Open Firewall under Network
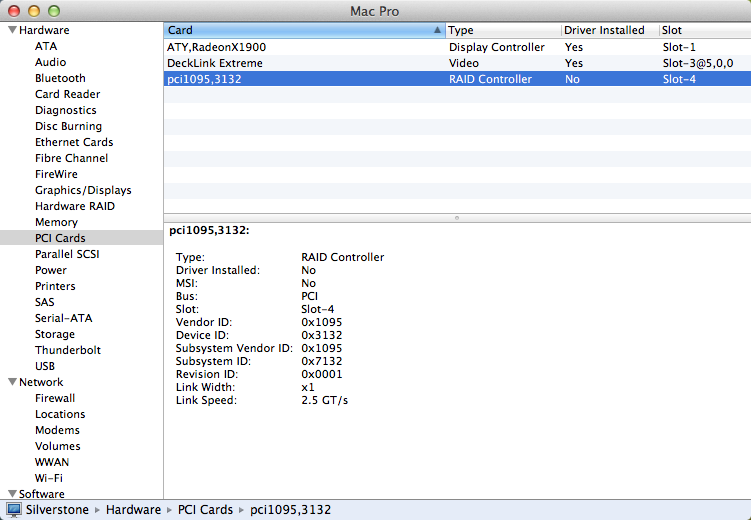The image size is (751, 520). (x=55, y=398)
